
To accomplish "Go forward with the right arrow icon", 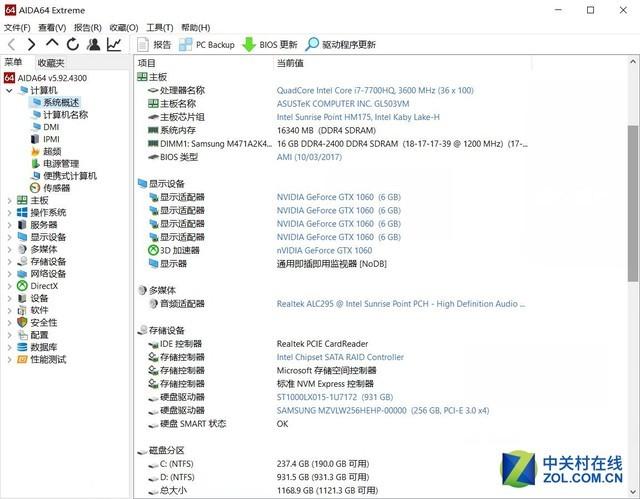I will pos(31,44).
